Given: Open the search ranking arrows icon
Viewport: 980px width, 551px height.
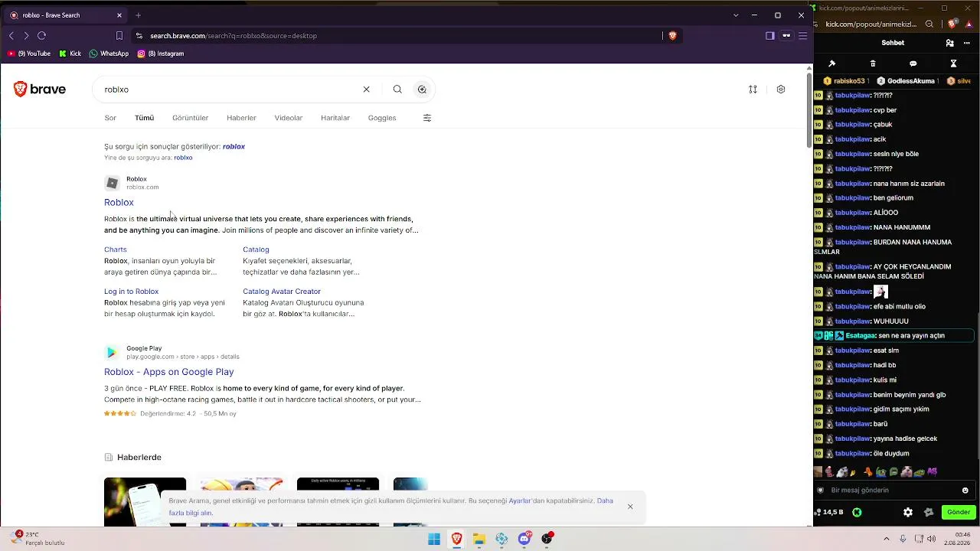Looking at the screenshot, I should [x=753, y=90].
